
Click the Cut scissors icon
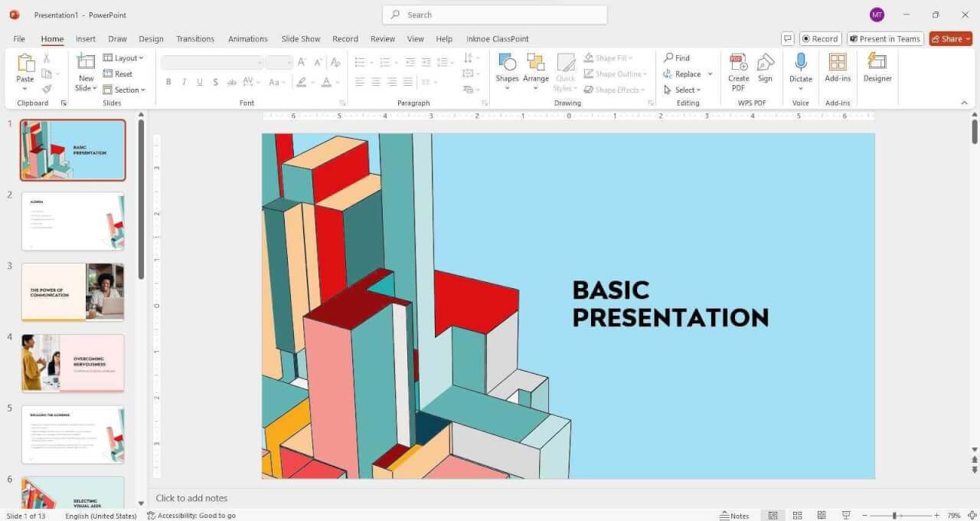point(47,58)
